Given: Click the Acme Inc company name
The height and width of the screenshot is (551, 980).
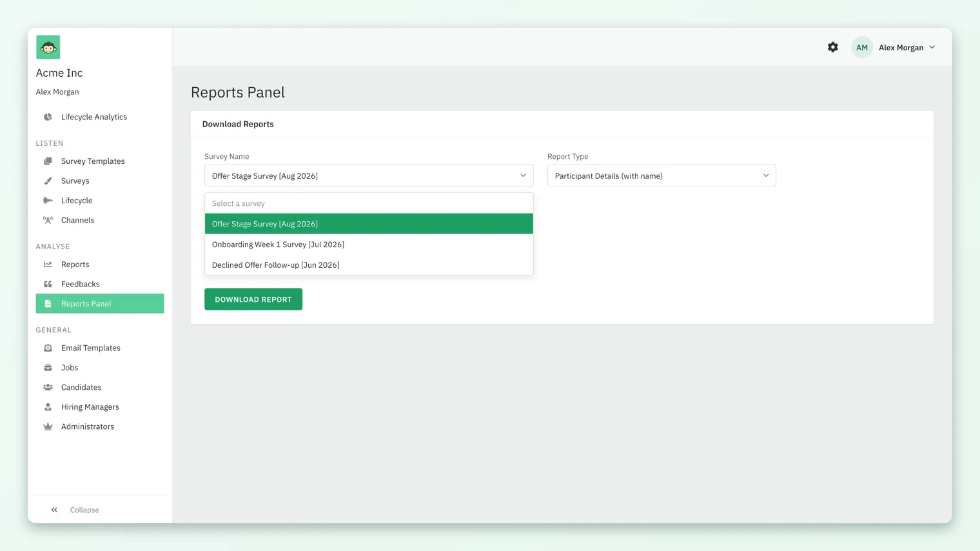Looking at the screenshot, I should [59, 73].
